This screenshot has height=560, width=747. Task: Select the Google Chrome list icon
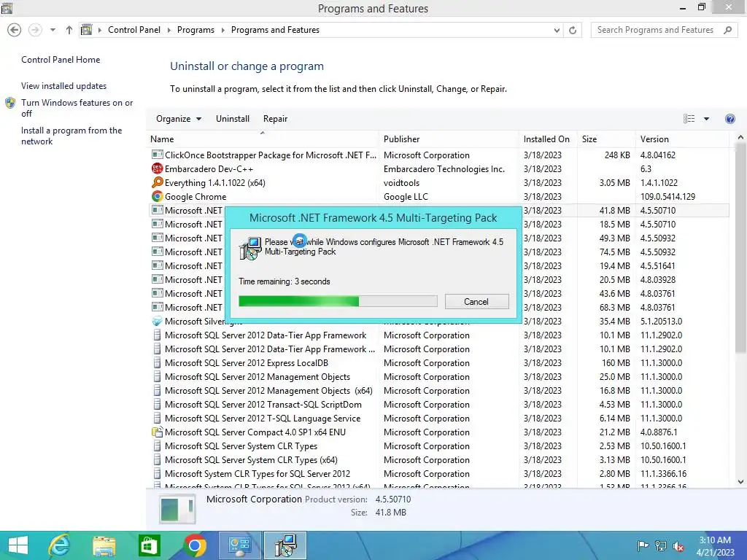(158, 196)
